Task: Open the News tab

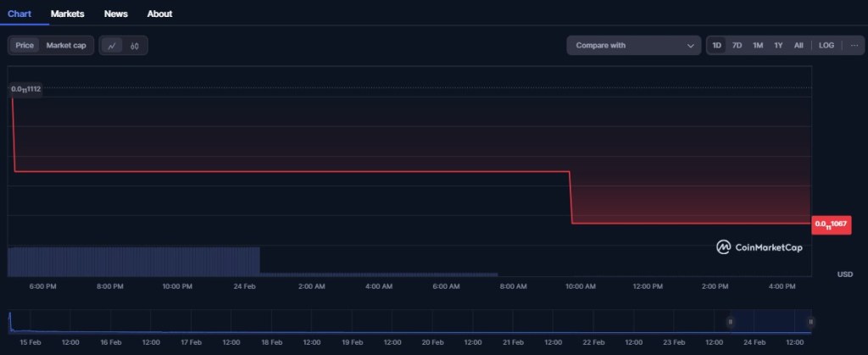Action: (x=115, y=14)
